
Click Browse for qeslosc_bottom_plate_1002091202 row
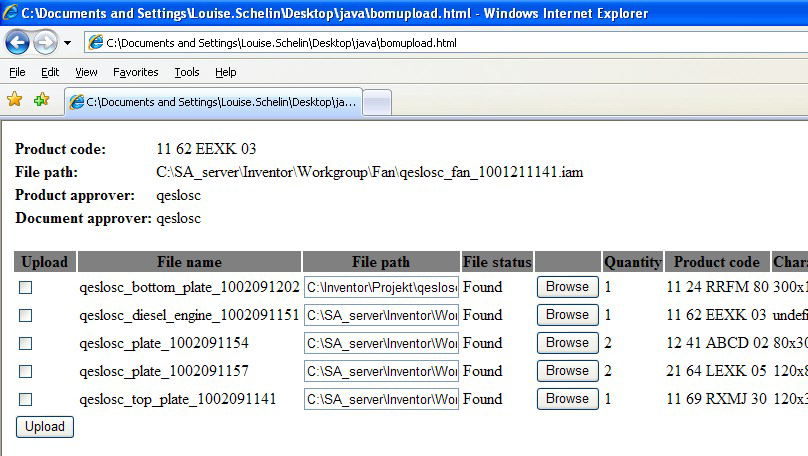[x=567, y=287]
